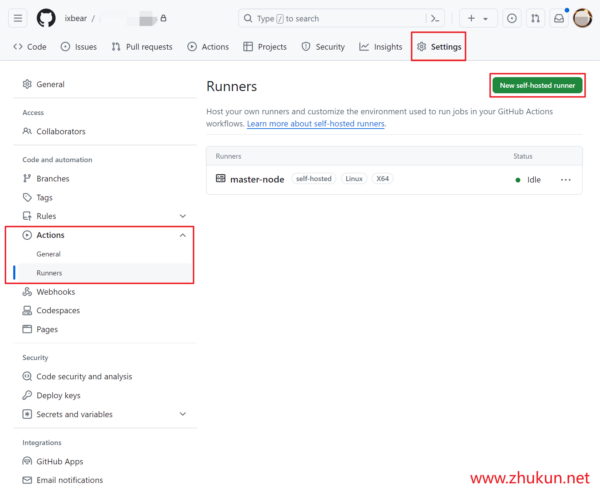Click the Pages icon in sidebar
Image resolution: width=600 pixels, height=494 pixels.
tap(27, 329)
